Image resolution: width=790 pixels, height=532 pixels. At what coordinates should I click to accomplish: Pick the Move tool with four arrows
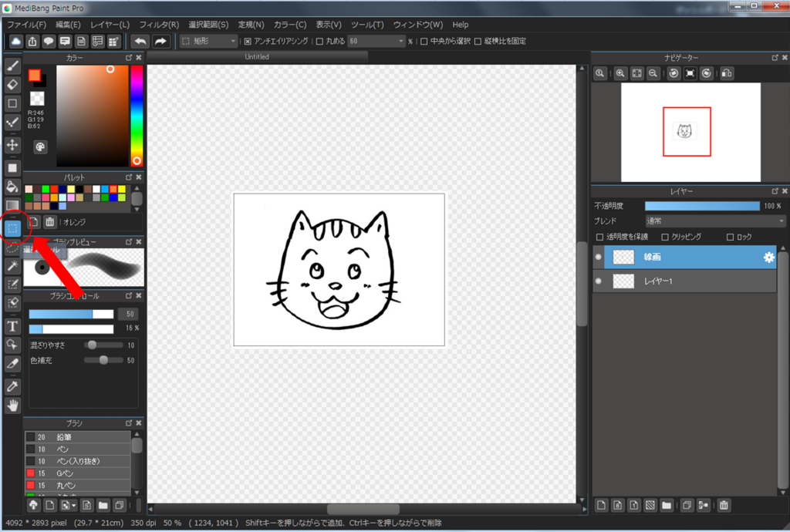[x=12, y=145]
